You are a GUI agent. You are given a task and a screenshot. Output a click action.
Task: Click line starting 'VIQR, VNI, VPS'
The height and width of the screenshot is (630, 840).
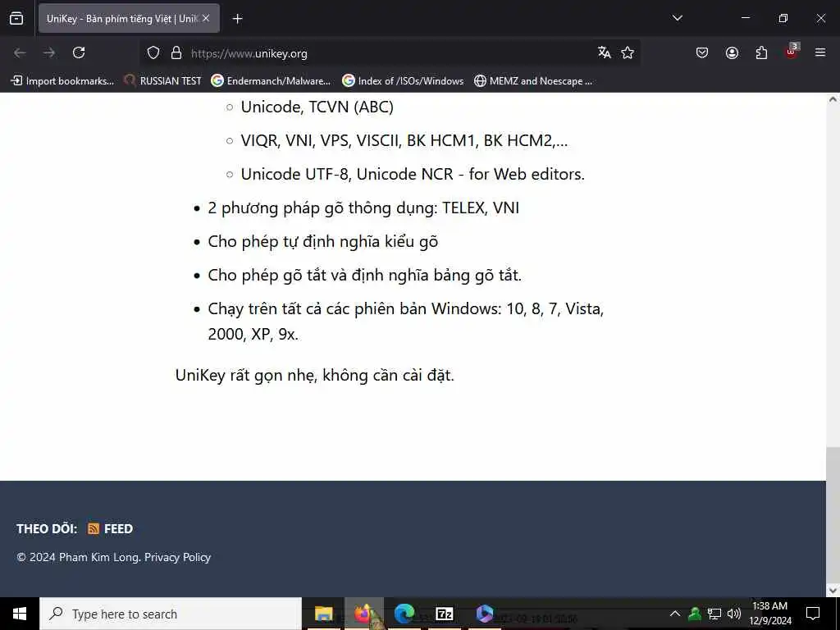click(404, 140)
